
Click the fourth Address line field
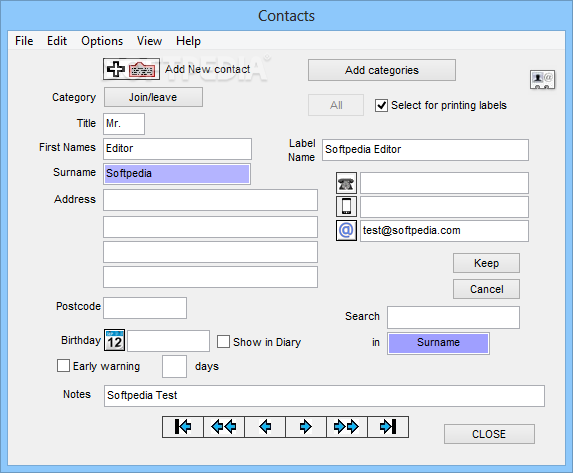pyautogui.click(x=210, y=277)
